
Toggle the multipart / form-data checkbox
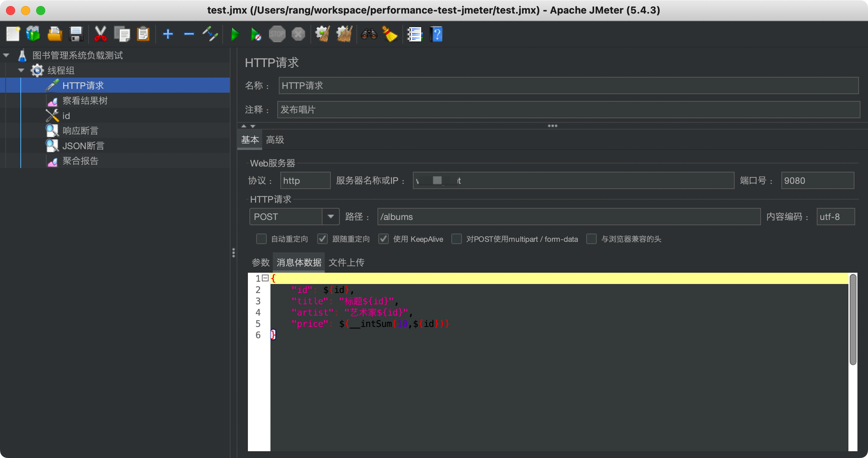tap(457, 239)
